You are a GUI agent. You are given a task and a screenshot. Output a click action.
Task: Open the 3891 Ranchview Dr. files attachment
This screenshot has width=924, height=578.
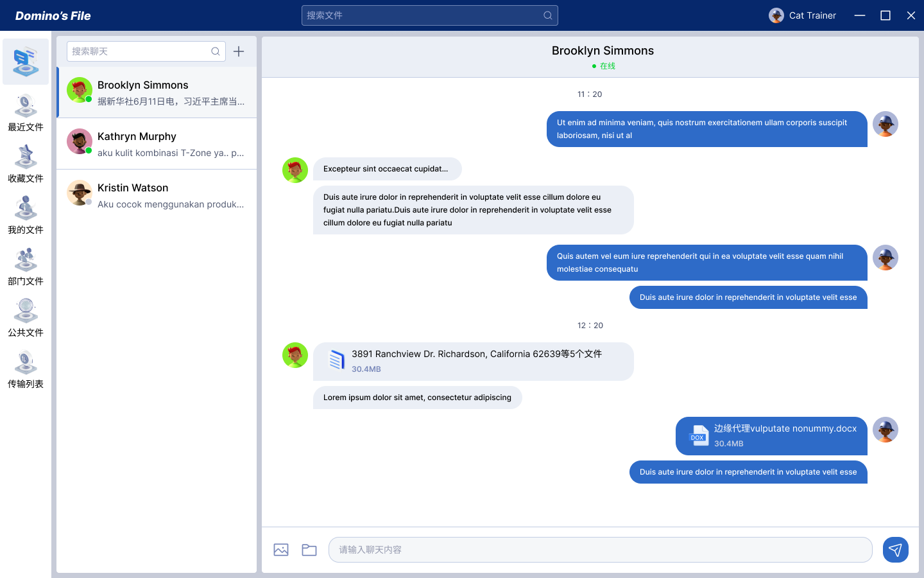473,361
